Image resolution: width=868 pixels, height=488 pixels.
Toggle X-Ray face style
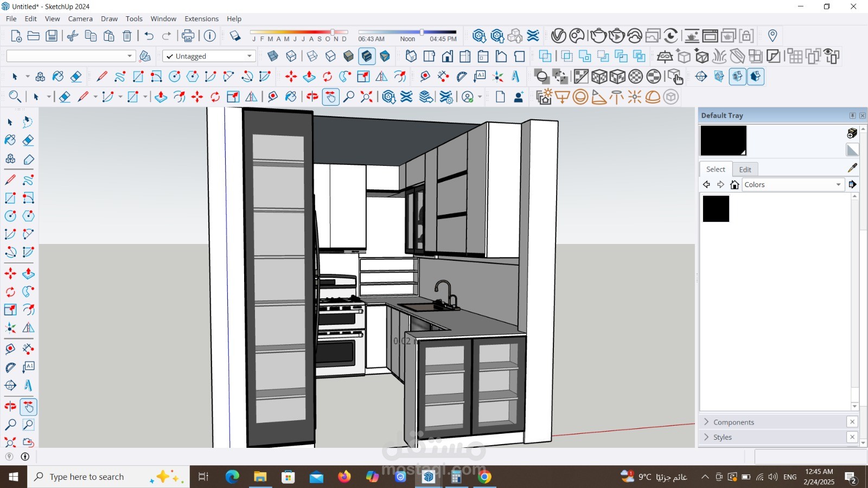click(x=273, y=56)
